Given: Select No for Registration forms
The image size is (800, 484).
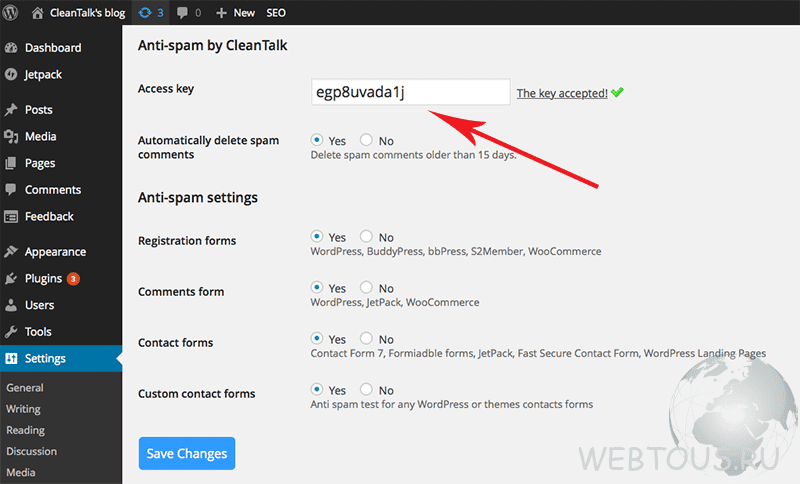Looking at the screenshot, I should tap(366, 236).
